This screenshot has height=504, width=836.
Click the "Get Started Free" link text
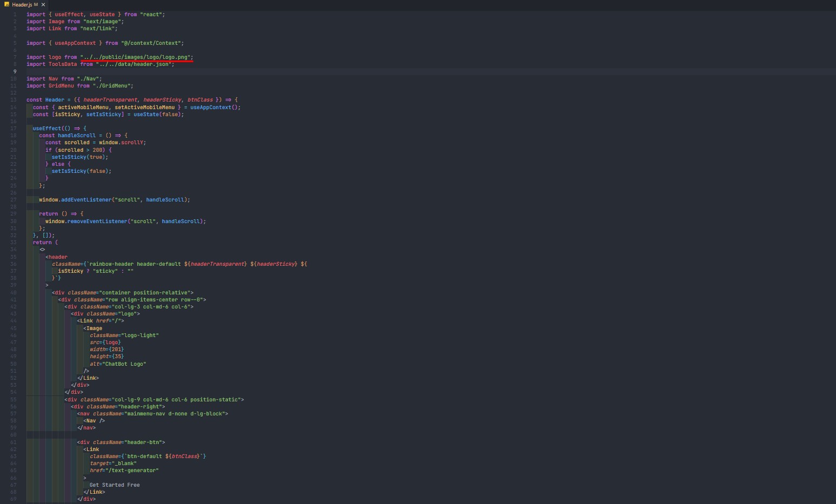[115, 485]
